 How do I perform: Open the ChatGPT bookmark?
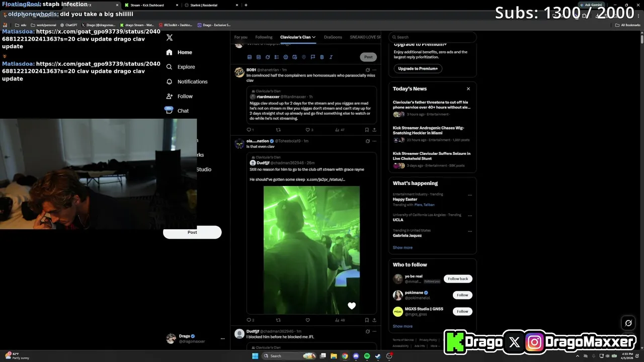coord(69,25)
